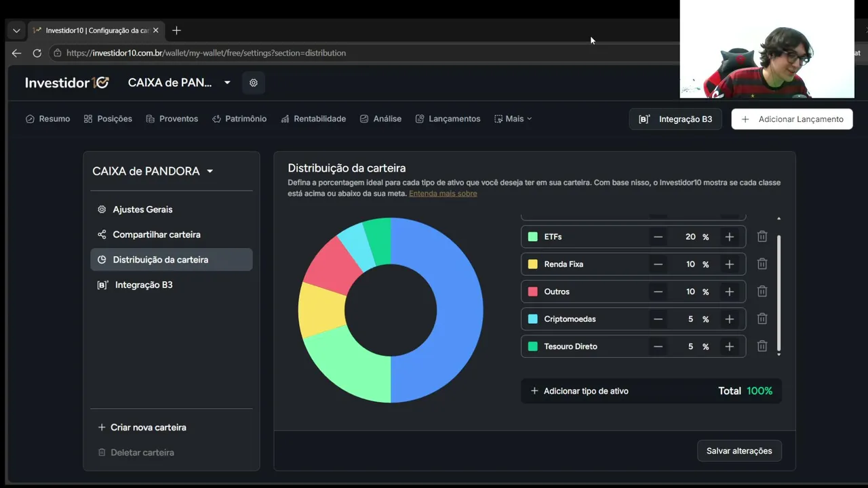Decrease Outros percentage

click(x=658, y=291)
